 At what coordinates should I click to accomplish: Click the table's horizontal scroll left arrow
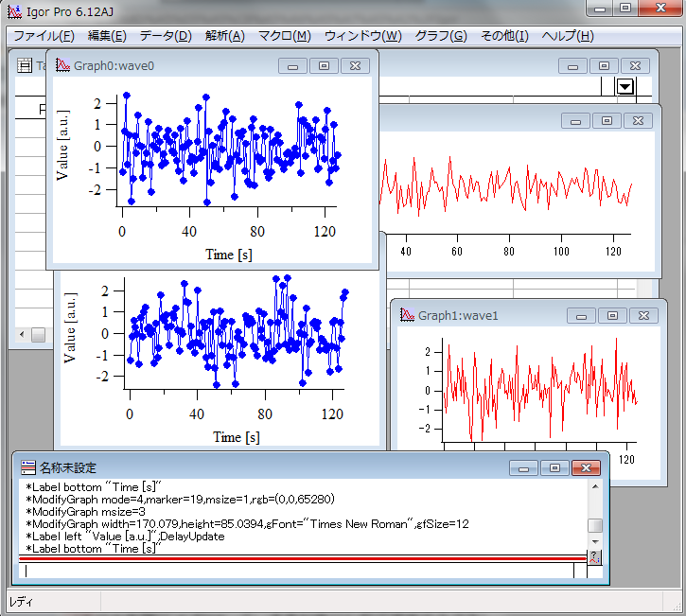click(x=23, y=335)
